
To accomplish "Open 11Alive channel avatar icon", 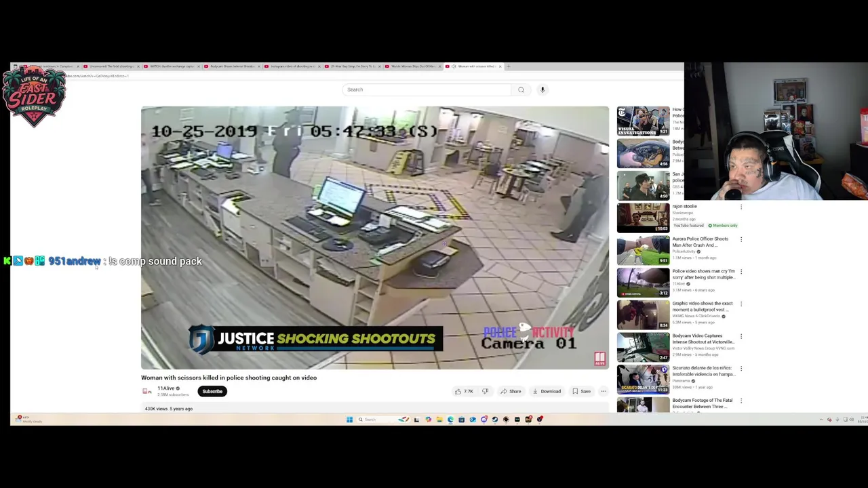I will pos(146,391).
